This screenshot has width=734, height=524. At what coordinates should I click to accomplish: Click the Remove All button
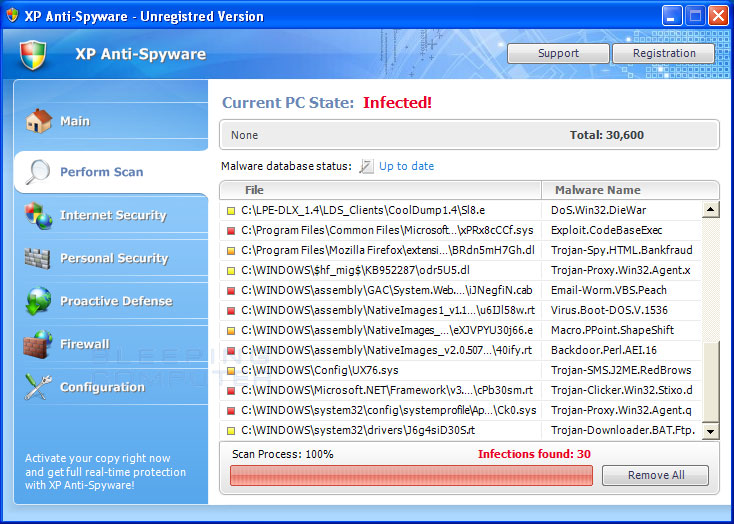pos(655,475)
